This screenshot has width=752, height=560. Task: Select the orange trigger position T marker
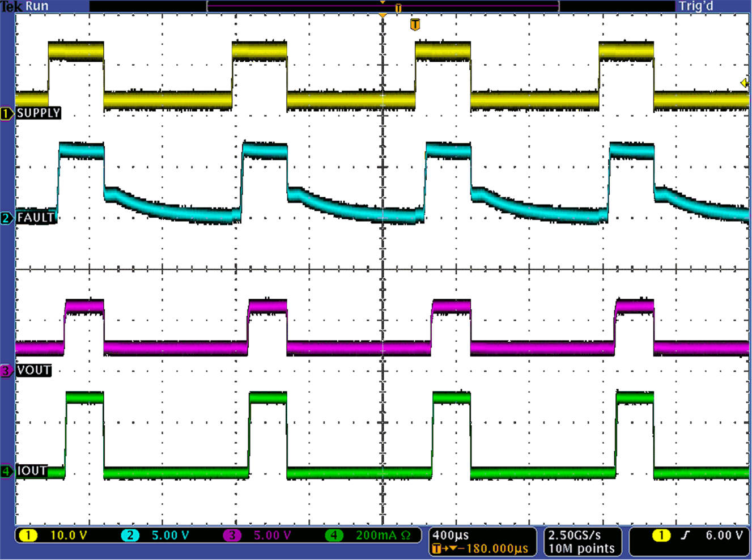point(415,25)
